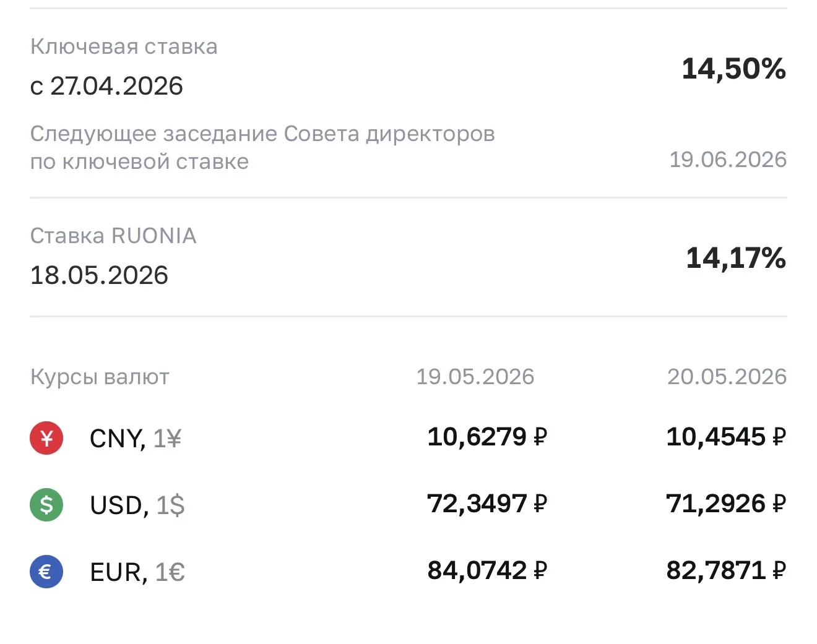Click USD rate 71,2926 ₽
Image resolution: width=817 pixels, height=644 pixels.
(x=726, y=504)
